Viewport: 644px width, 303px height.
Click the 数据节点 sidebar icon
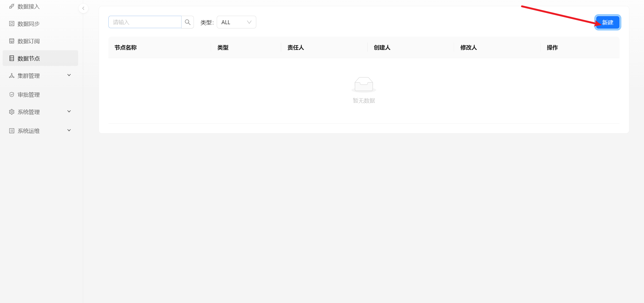click(12, 58)
